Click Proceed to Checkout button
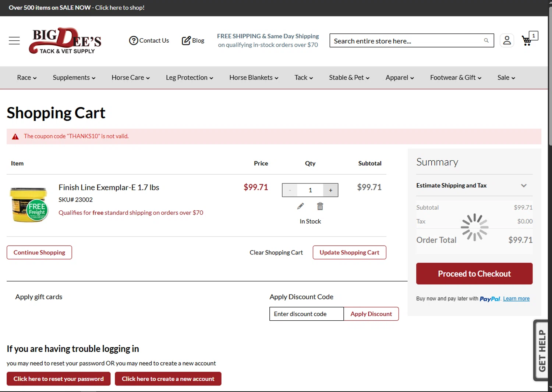The height and width of the screenshot is (392, 552). [x=474, y=274]
